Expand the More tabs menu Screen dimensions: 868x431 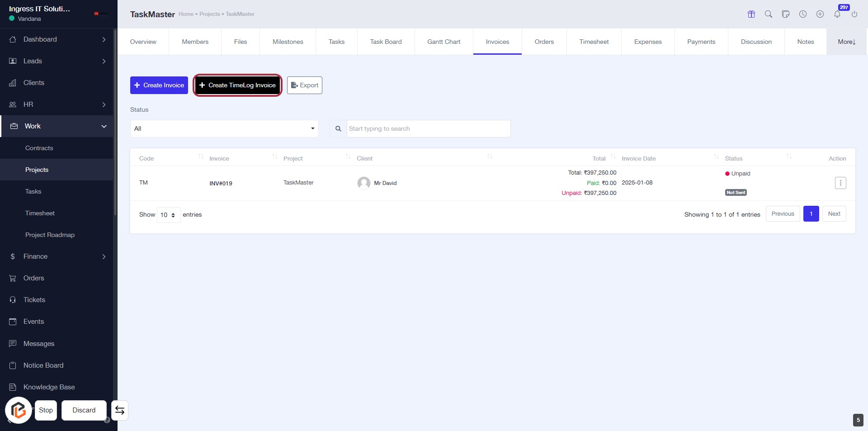846,42
